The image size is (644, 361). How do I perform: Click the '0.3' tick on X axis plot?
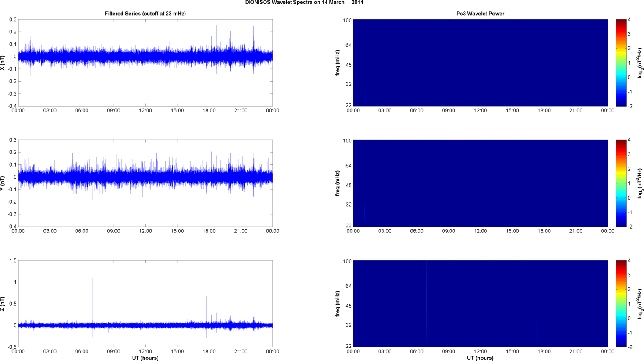tap(13, 19)
